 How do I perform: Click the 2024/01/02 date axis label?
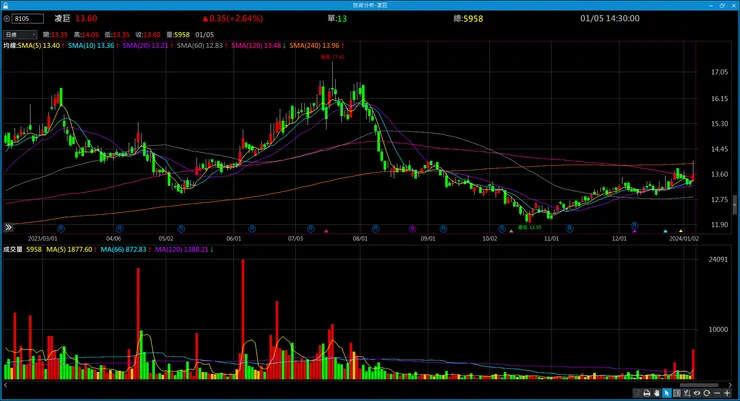coord(684,239)
